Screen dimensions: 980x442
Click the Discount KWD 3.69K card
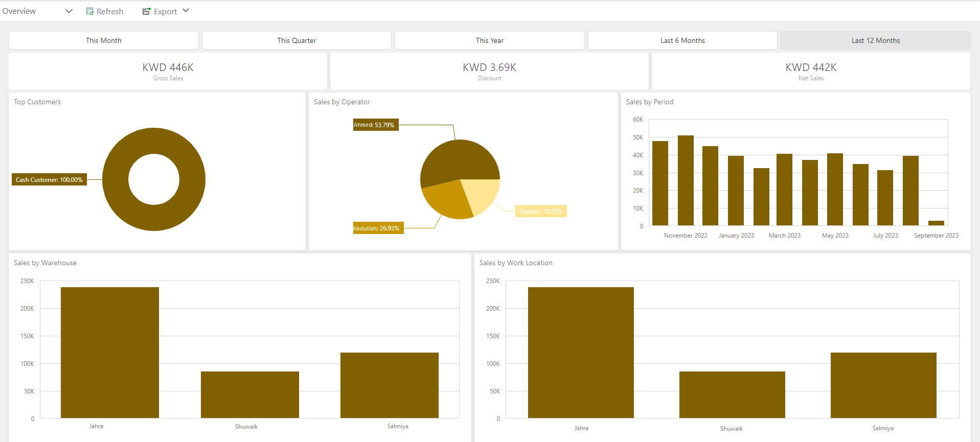pyautogui.click(x=489, y=71)
